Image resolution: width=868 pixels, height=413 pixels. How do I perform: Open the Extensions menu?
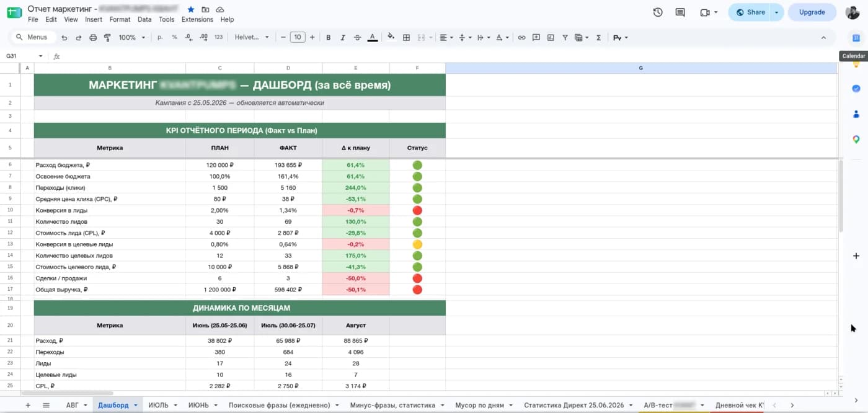197,19
